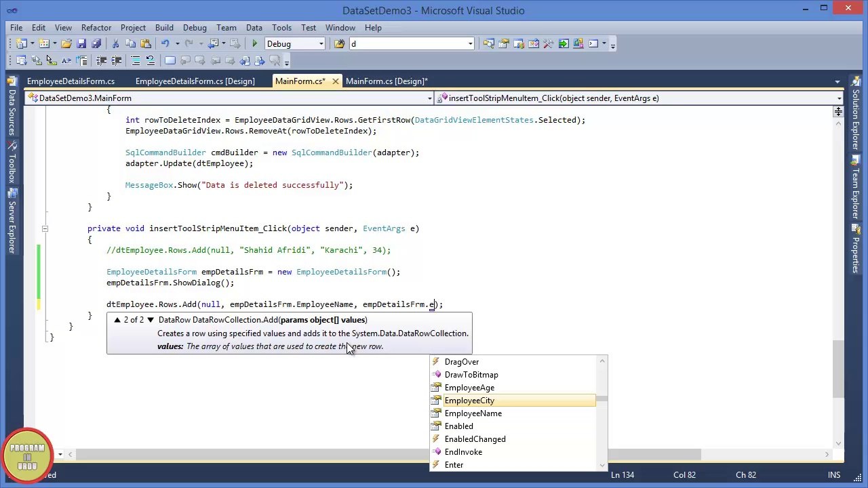Switch to the EmployeeDetailsForm.cs tab
The image size is (868, 488).
tap(71, 81)
